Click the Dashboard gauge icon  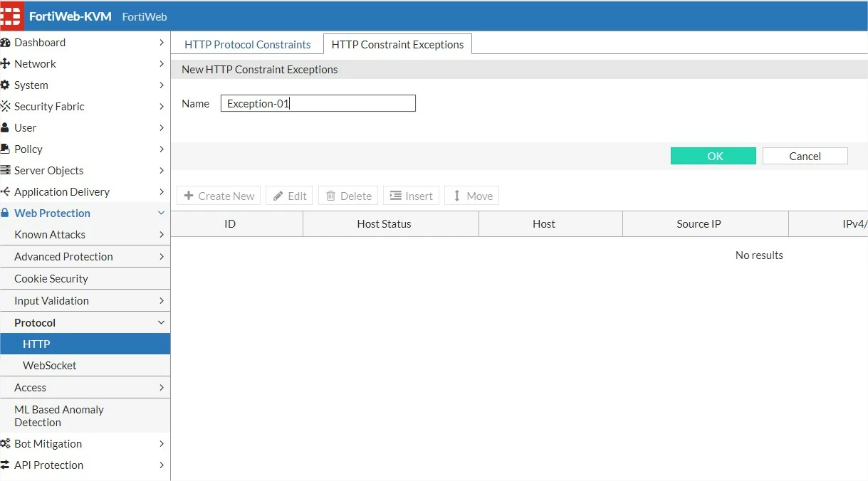[4, 43]
